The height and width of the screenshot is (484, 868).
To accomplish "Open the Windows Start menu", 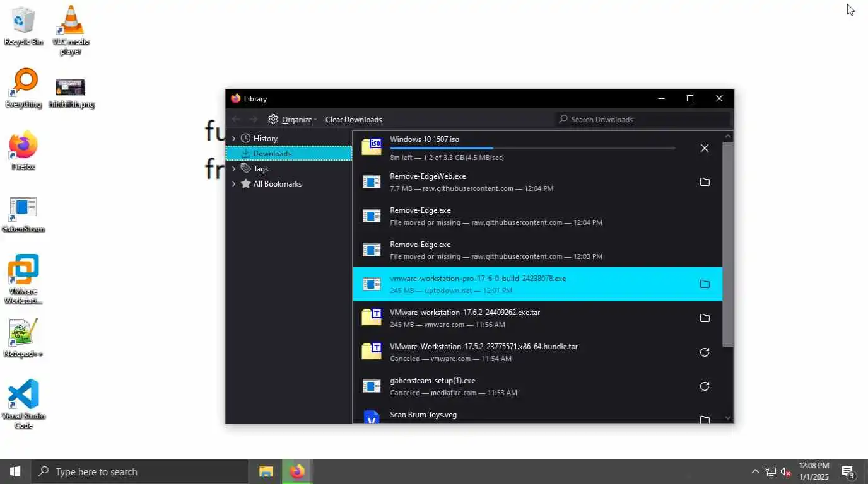I will pos(15,471).
